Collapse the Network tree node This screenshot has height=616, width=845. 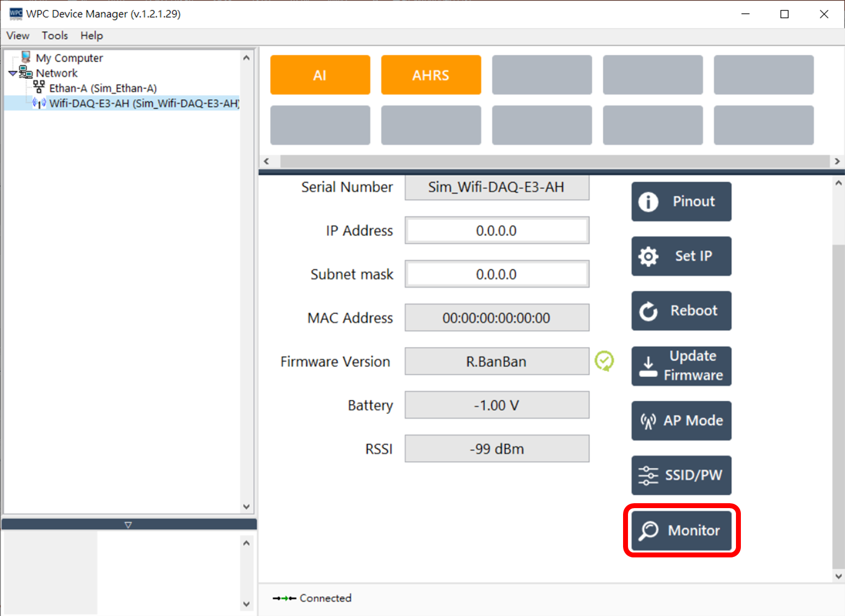(13, 73)
